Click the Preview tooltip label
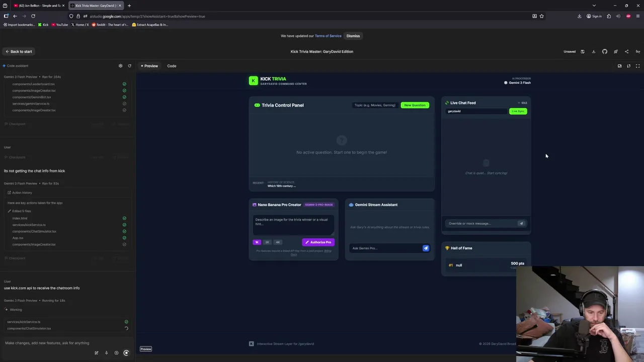 pyautogui.click(x=146, y=349)
